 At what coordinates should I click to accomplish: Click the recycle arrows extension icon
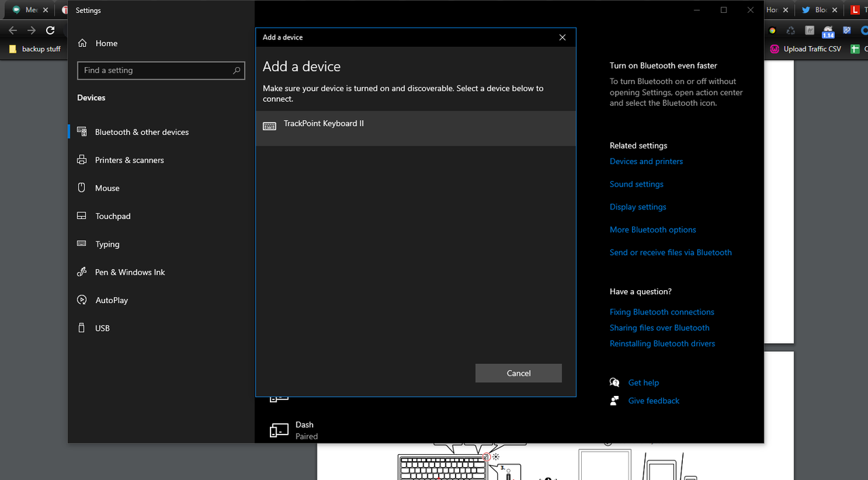pos(791,31)
